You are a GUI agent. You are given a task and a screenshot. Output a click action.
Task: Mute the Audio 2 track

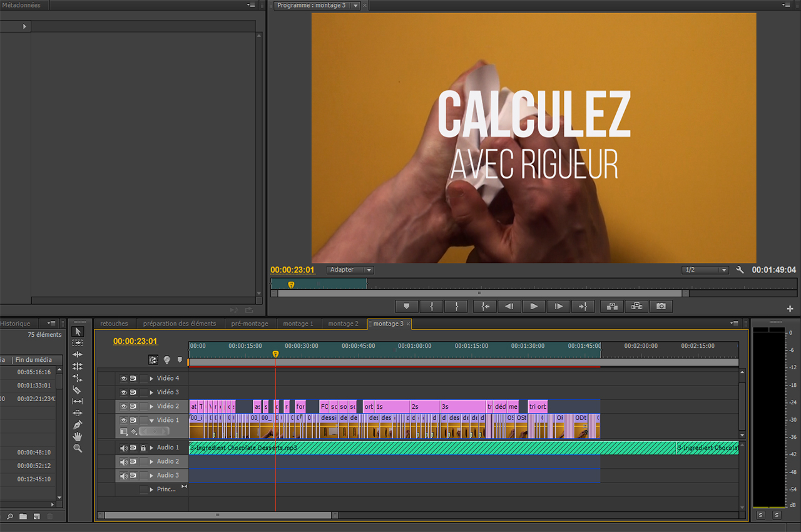(123, 462)
